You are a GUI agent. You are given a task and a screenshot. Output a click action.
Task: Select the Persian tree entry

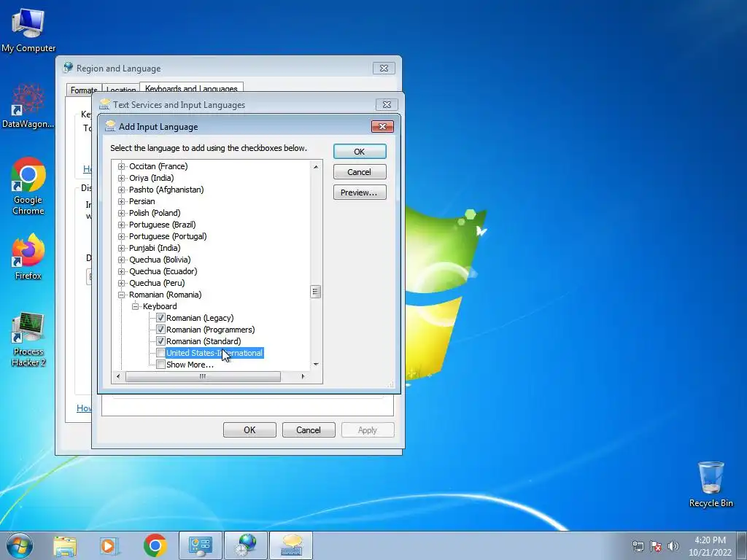pos(142,201)
